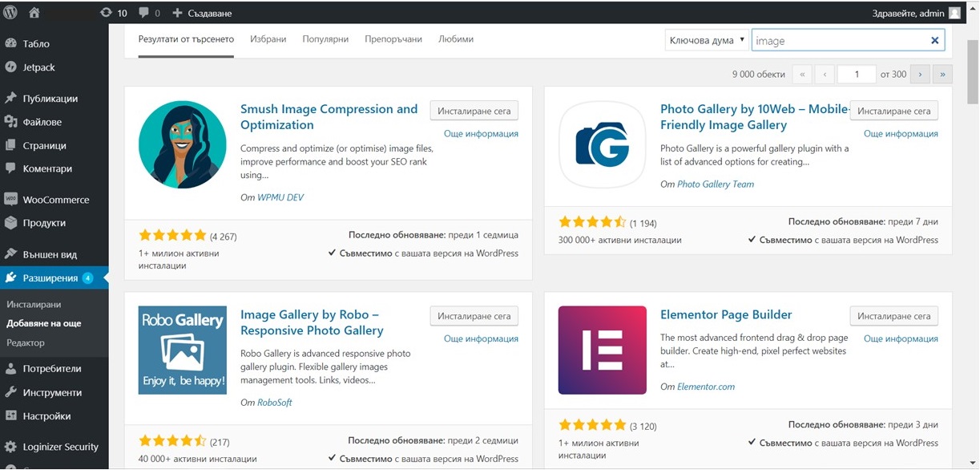The height and width of the screenshot is (470, 980).
Task: Open the site home icon
Action: 34,13
